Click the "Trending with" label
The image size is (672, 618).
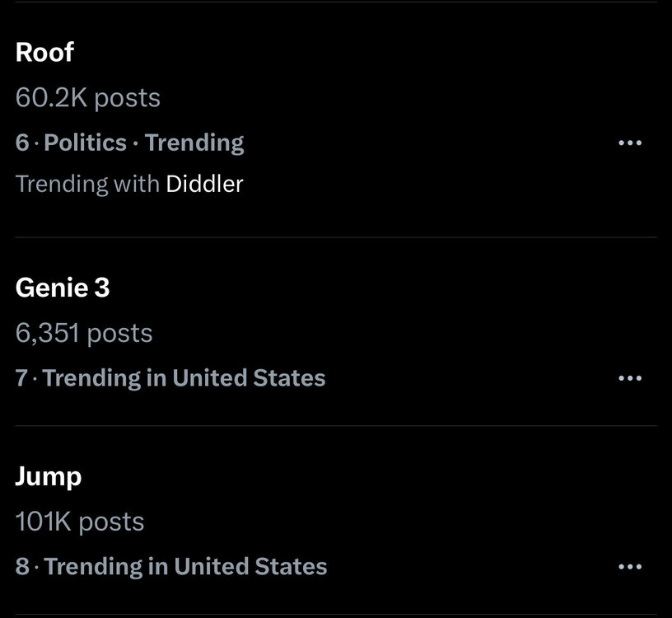click(x=87, y=184)
